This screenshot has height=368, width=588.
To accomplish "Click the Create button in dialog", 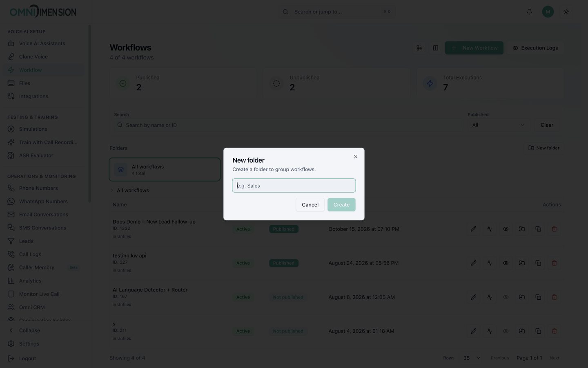I will (x=341, y=205).
